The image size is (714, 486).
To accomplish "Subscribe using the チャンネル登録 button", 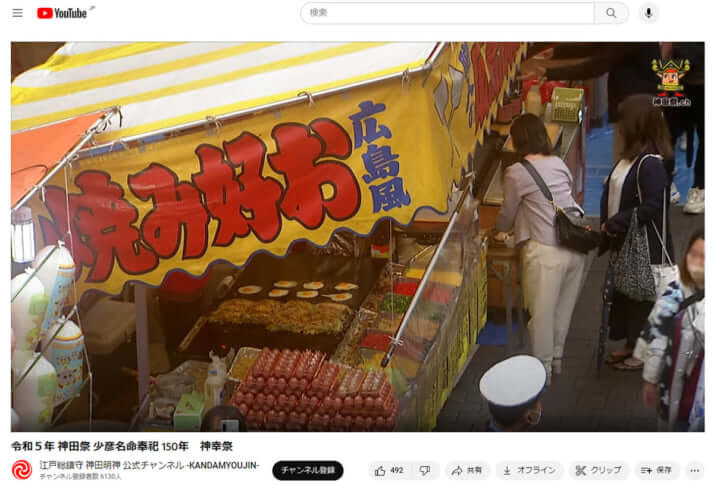I will click(x=308, y=470).
